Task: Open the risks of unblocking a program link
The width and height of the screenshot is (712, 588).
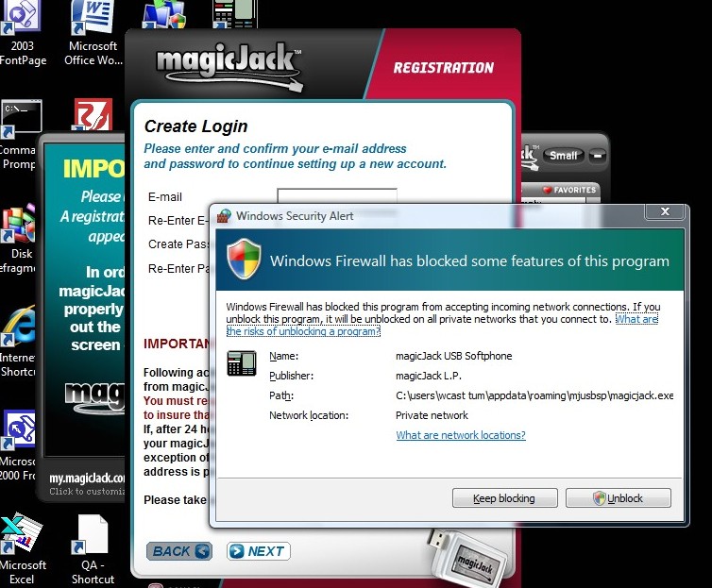Action: click(442, 326)
